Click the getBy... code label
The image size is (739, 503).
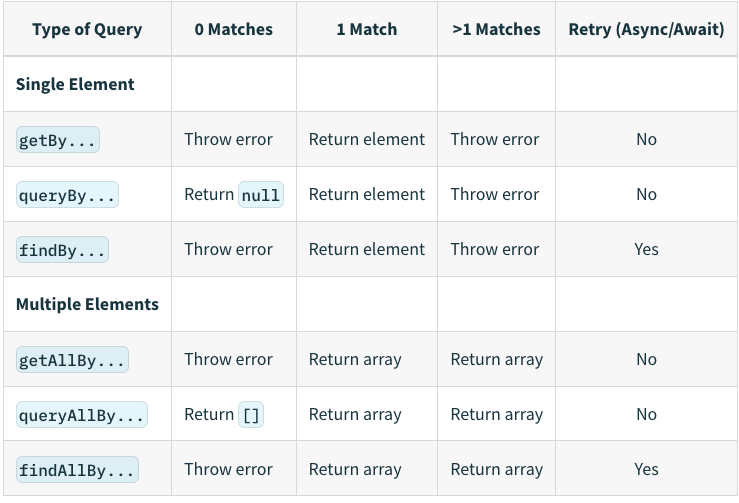(x=57, y=140)
